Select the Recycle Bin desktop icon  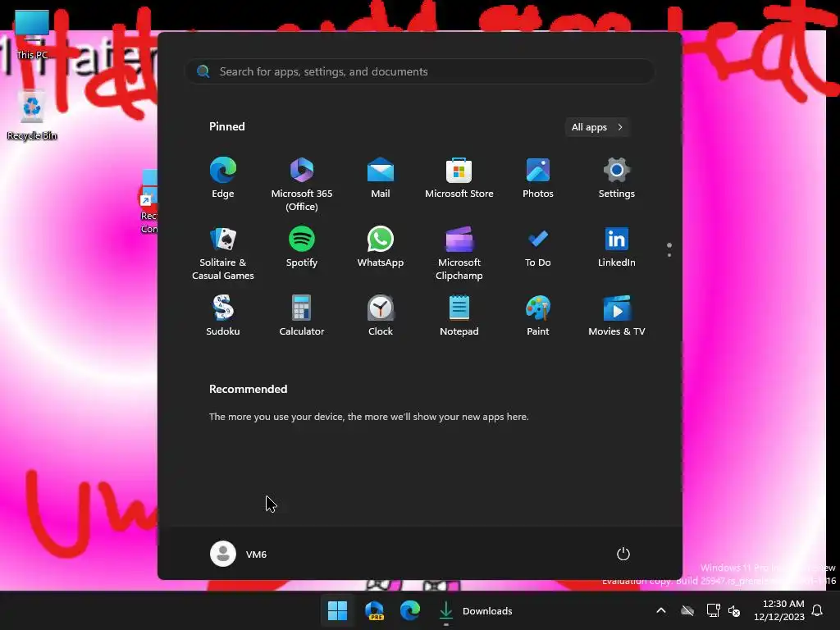[x=32, y=115]
